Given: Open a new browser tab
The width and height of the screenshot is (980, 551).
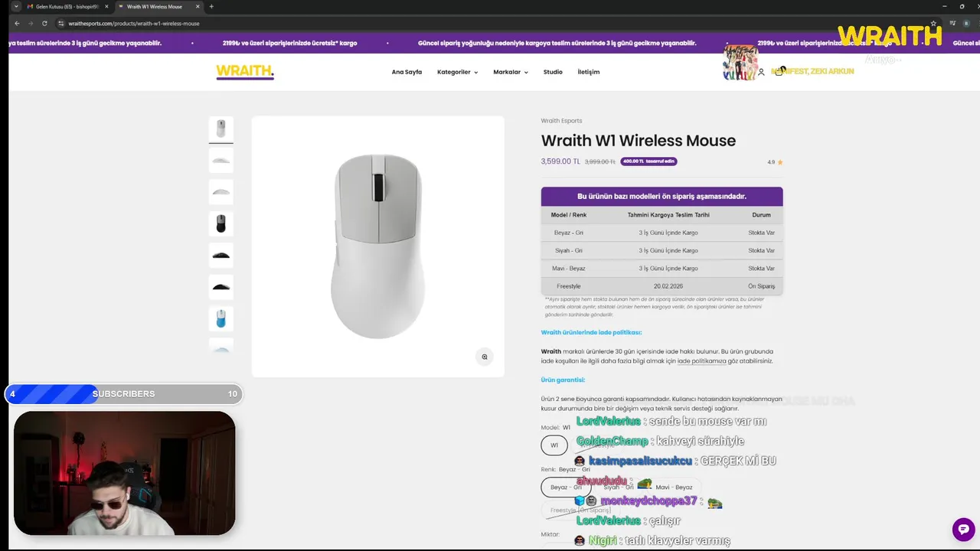Looking at the screenshot, I should click(x=211, y=6).
